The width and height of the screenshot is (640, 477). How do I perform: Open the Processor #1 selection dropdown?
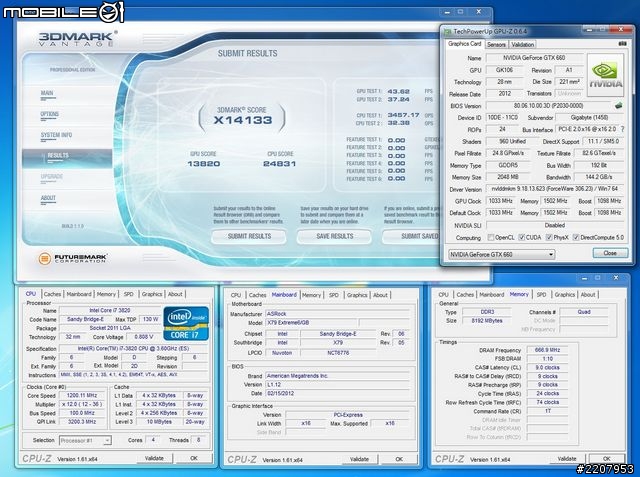tap(85, 440)
